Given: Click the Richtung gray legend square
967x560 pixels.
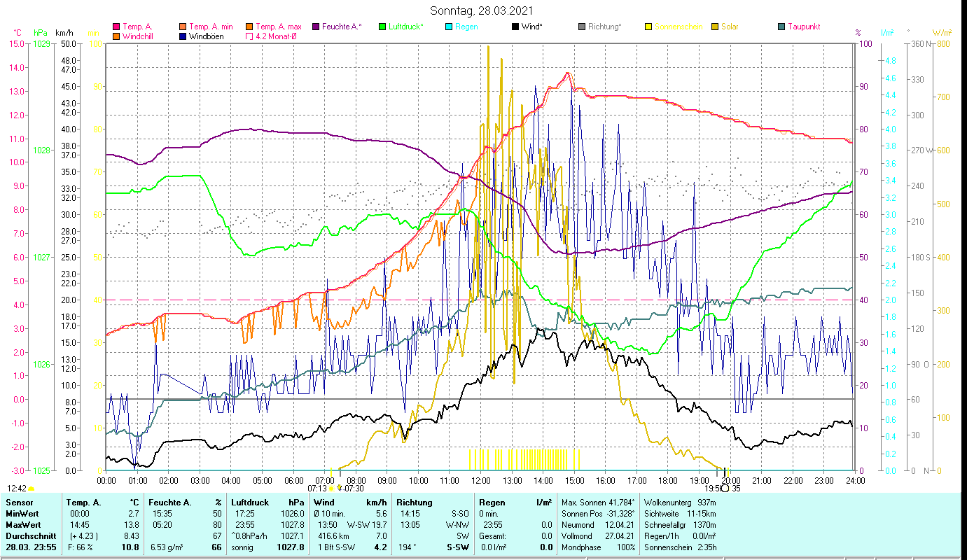Looking at the screenshot, I should click(x=582, y=27).
